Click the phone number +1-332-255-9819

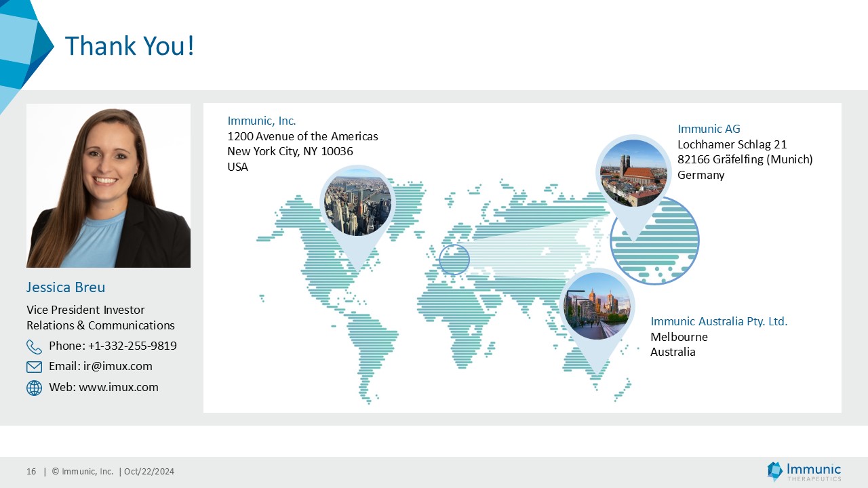pyautogui.click(x=132, y=346)
